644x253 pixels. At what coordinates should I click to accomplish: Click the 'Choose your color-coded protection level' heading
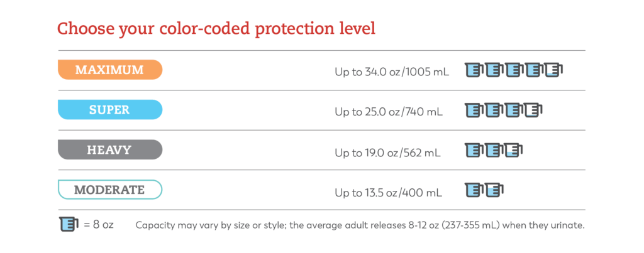(217, 29)
